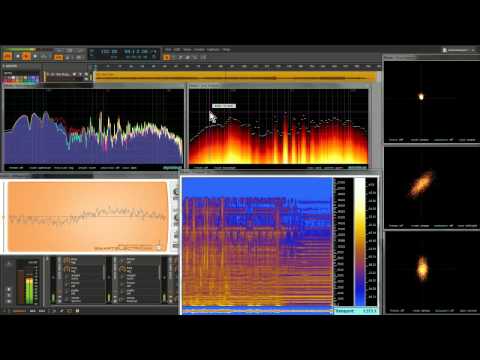Open the Help menu in the top menu bar
Screen dimensions: 480x360
click(x=226, y=50)
